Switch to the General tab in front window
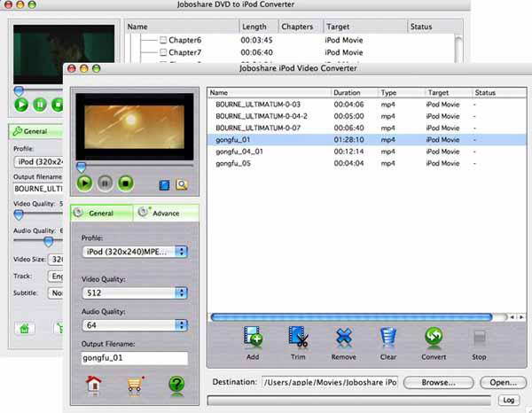 point(101,214)
